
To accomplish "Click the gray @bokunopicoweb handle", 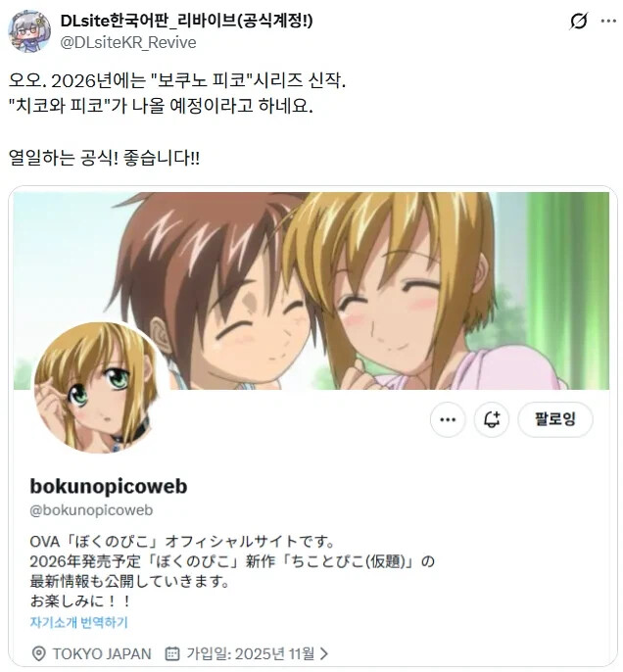I will click(x=91, y=510).
